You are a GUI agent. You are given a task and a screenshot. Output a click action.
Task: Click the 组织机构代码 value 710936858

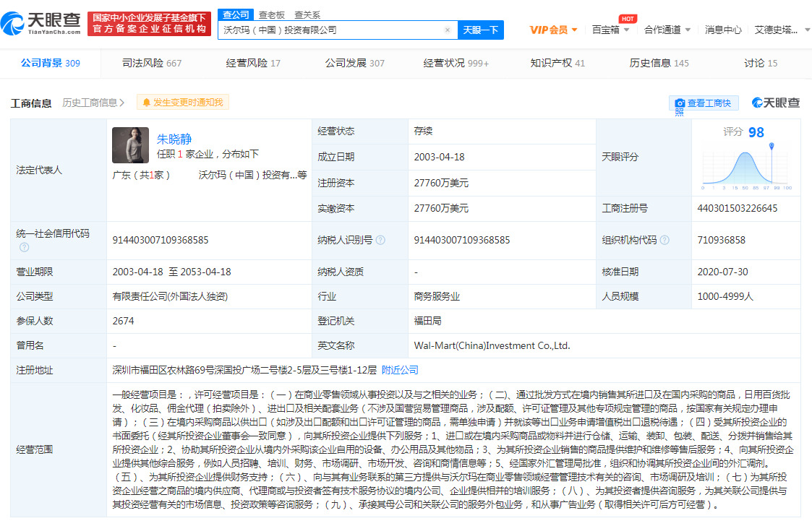click(x=722, y=240)
